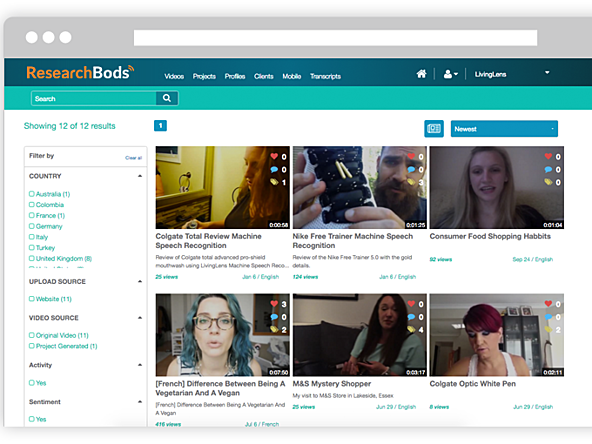Check the France (1) country filter
This screenshot has height=444, width=592.
pyautogui.click(x=32, y=215)
